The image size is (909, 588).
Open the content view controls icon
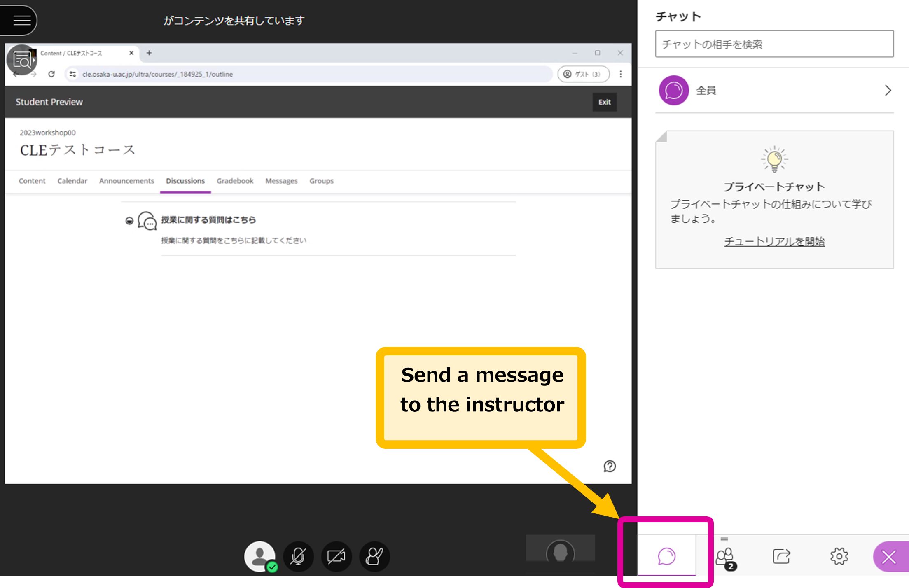coord(22,60)
